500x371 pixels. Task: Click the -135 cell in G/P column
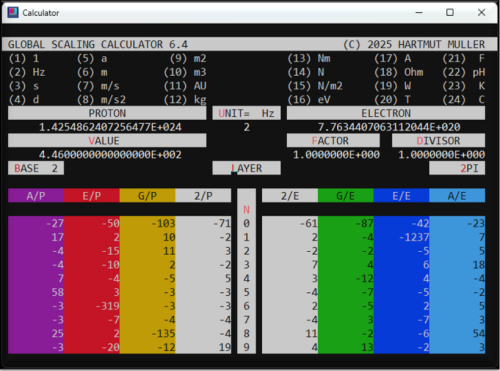pyautogui.click(x=163, y=333)
